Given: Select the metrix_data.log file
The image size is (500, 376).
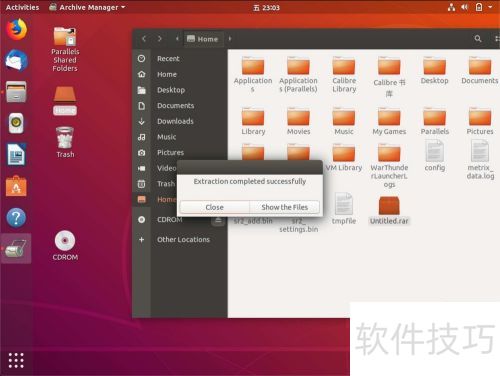Looking at the screenshot, I should pyautogui.click(x=480, y=159).
